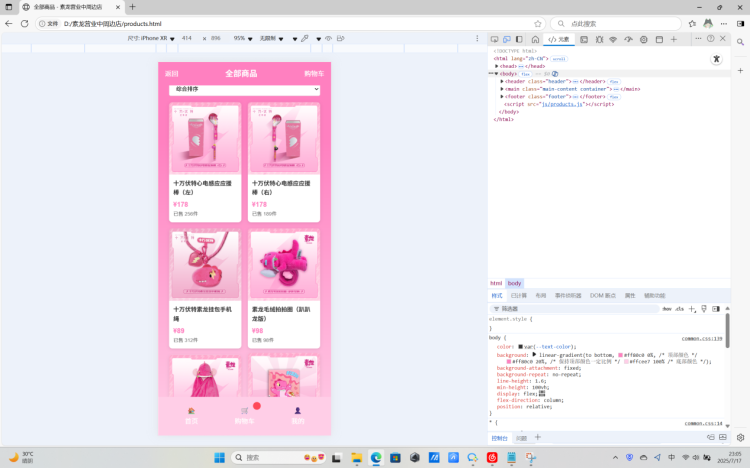Collapse the body element node
750x468 pixels.
click(496, 74)
